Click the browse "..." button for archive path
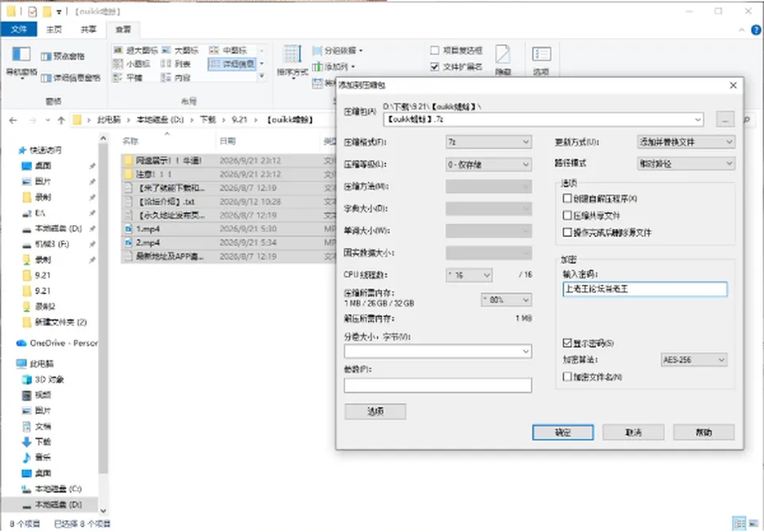Viewport: 764px width, 532px height. pos(725,119)
